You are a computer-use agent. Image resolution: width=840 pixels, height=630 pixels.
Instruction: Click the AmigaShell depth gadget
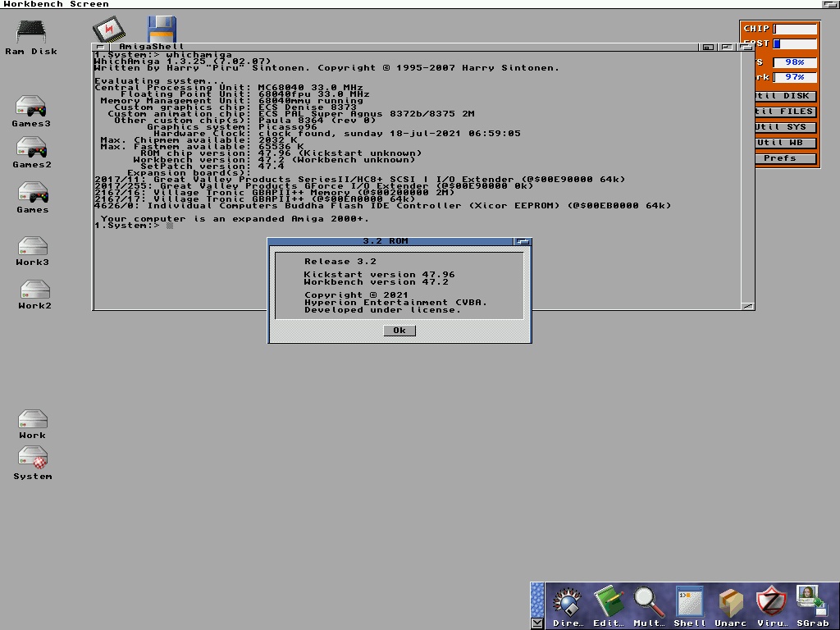pyautogui.click(x=746, y=47)
